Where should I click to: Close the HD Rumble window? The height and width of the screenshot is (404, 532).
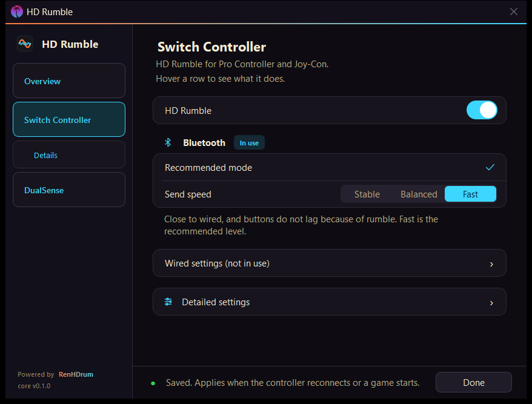514,12
